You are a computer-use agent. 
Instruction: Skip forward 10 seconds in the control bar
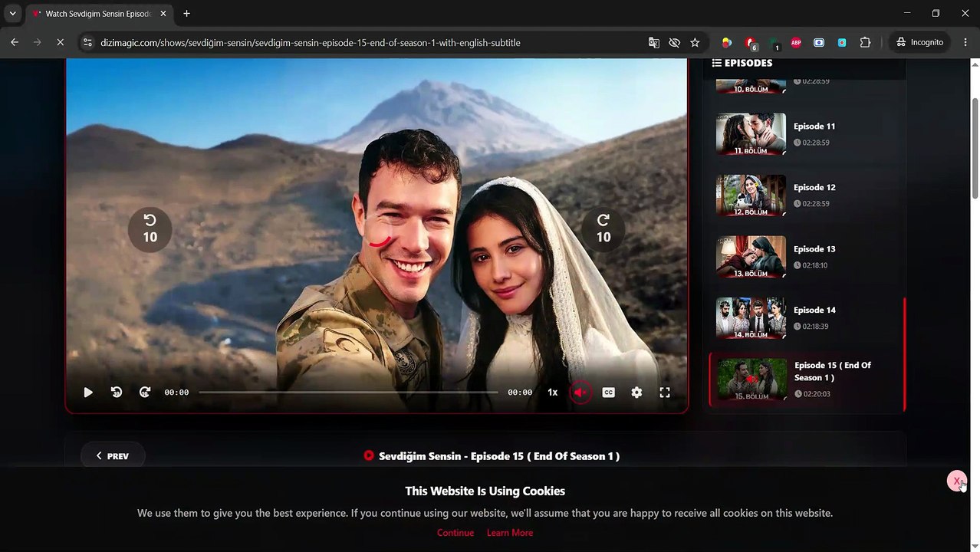tap(145, 393)
